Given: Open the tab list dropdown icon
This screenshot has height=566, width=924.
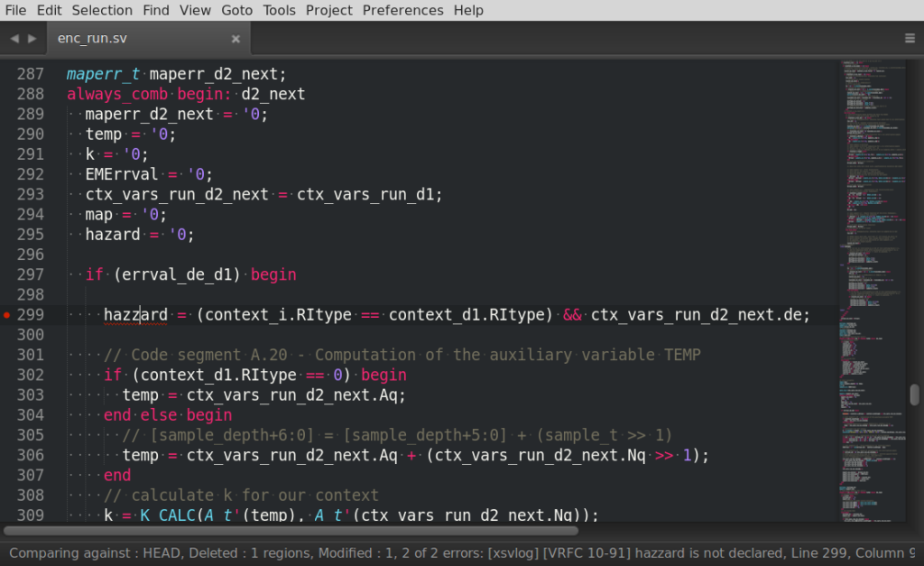Looking at the screenshot, I should pos(910,39).
